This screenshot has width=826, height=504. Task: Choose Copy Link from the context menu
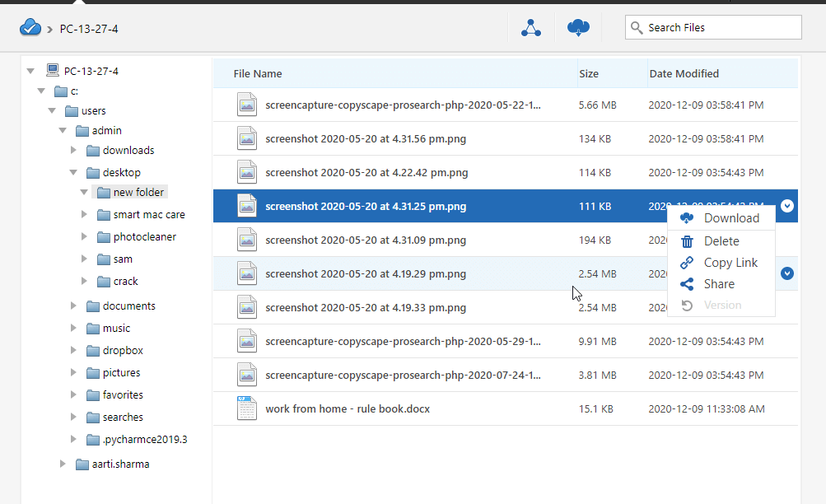click(x=721, y=262)
